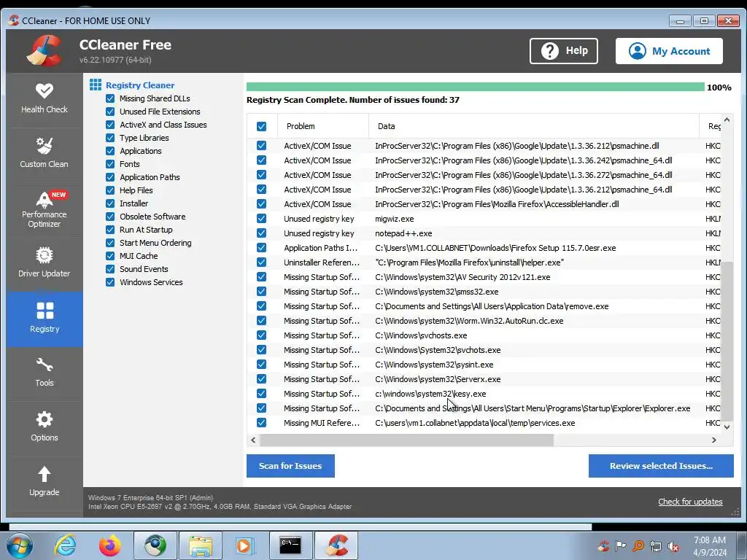Launch Firefox from the taskbar
Image resolution: width=747 pixels, height=560 pixels.
[110, 545]
